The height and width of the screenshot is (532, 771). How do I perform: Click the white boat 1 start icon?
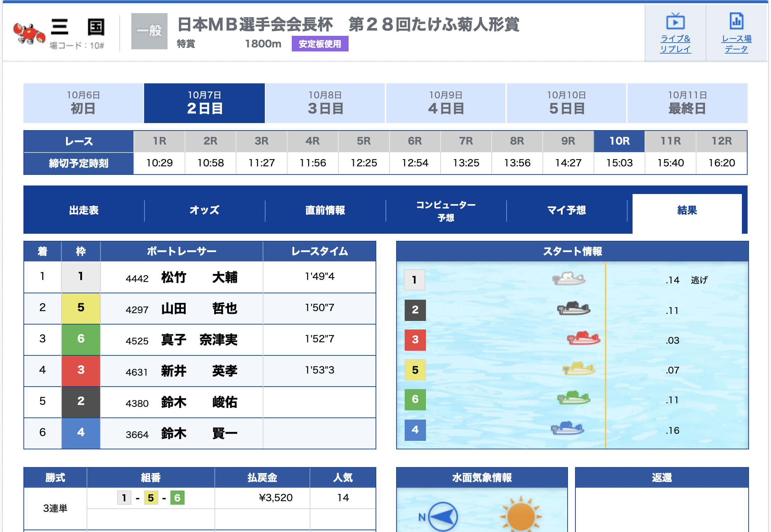coord(569,279)
